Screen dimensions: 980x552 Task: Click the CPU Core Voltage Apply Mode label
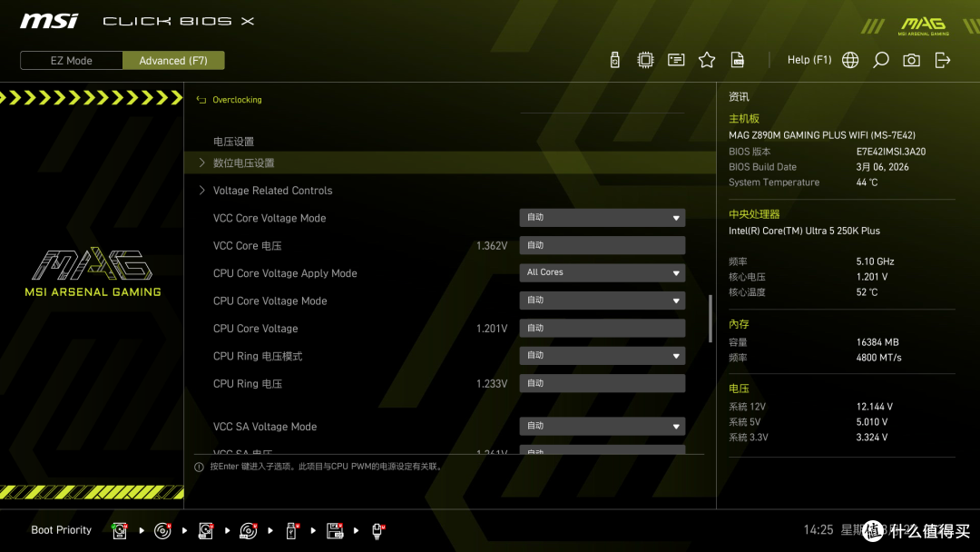click(x=285, y=273)
